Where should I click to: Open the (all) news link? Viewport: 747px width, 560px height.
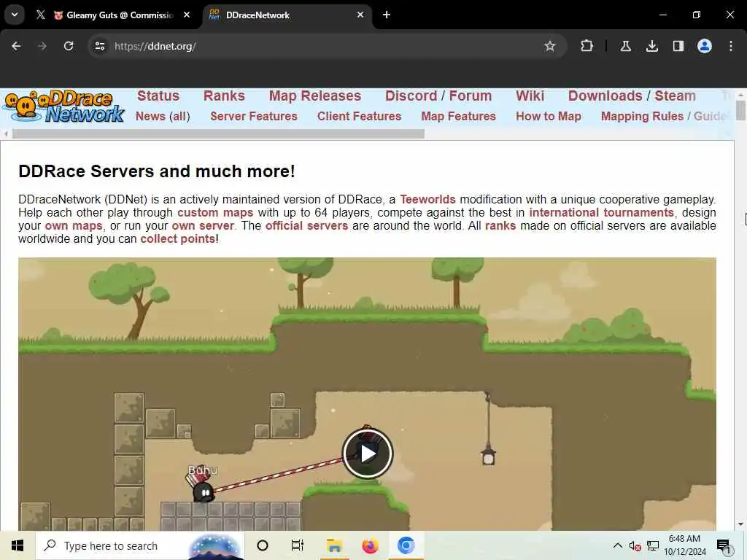pyautogui.click(x=179, y=116)
